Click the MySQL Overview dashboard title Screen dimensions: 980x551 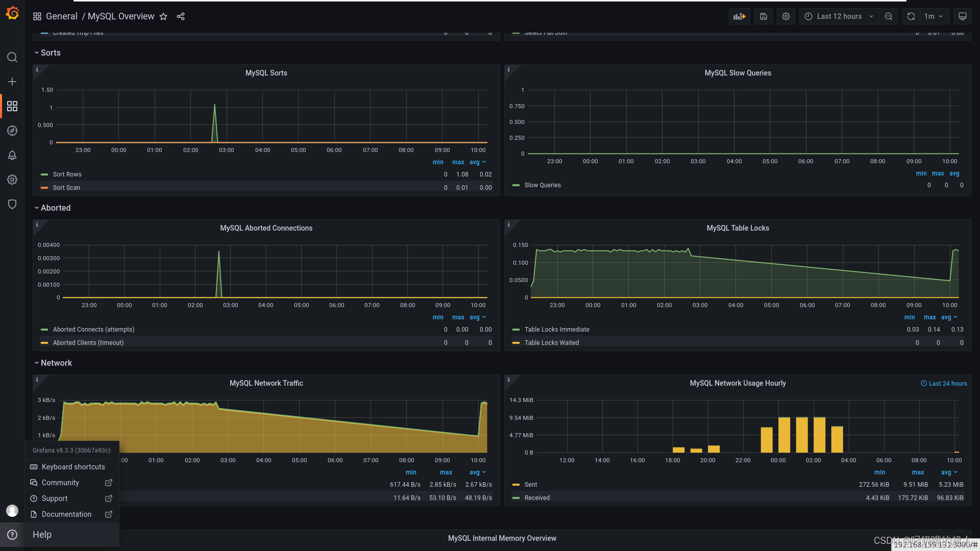pyautogui.click(x=121, y=16)
